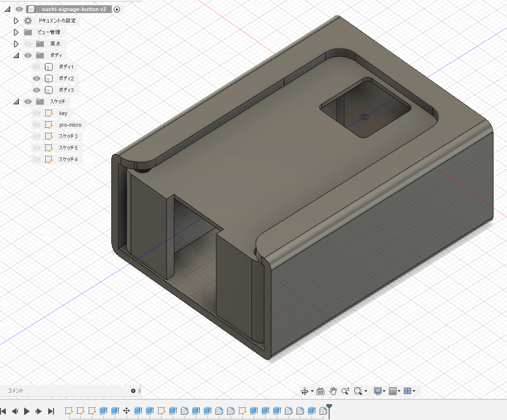Image resolution: width=507 pixels, height=420 pixels.
Task: Expand the ビュー管理 folder
Action: [16, 32]
